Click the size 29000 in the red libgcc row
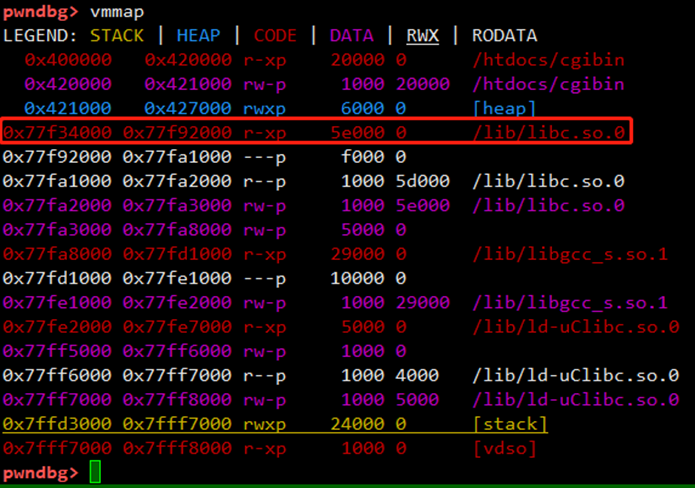The width and height of the screenshot is (695, 488). pyautogui.click(x=358, y=254)
